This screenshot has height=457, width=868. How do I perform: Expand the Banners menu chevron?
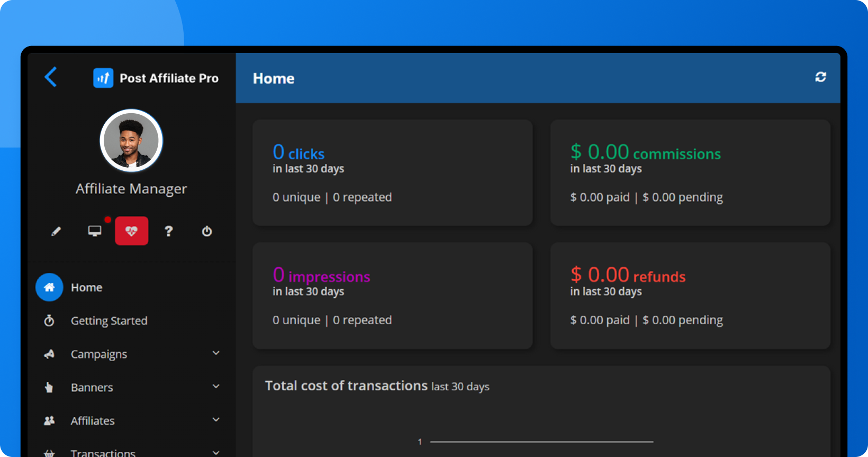click(216, 387)
